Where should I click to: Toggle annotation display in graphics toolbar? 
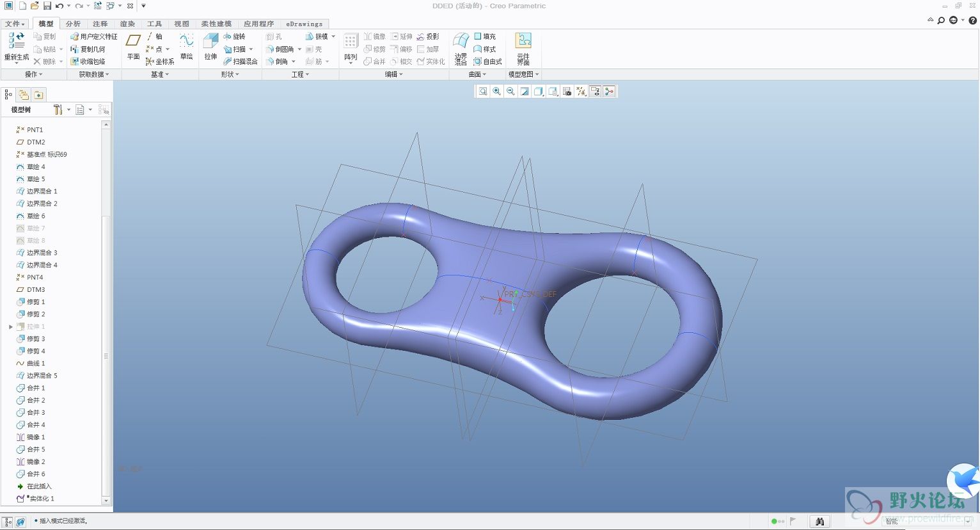coord(595,92)
